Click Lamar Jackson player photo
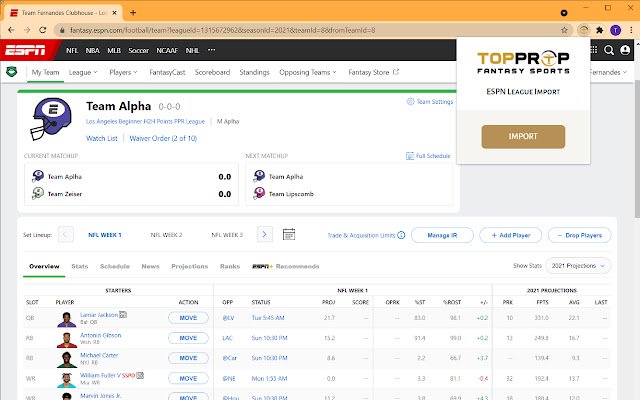 (x=67, y=319)
